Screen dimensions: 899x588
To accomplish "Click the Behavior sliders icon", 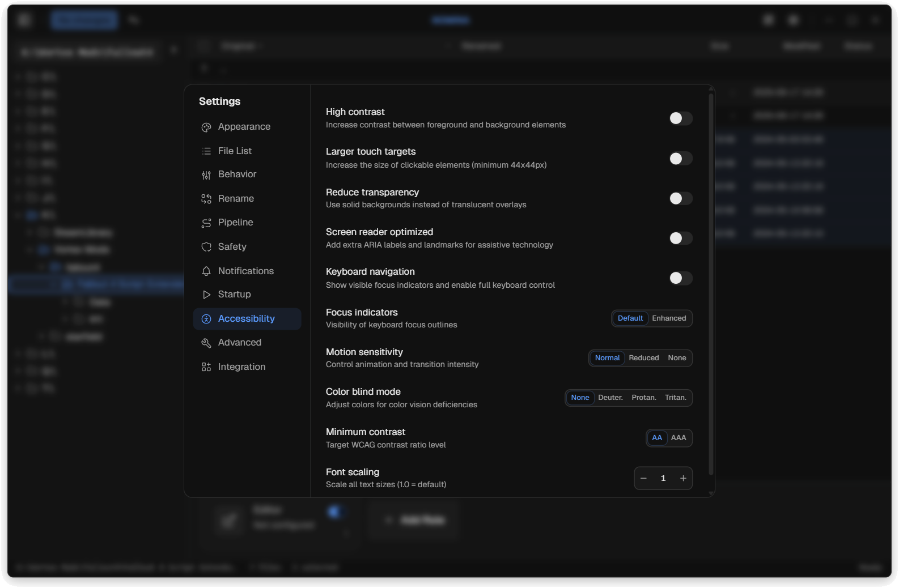I will 206,175.
